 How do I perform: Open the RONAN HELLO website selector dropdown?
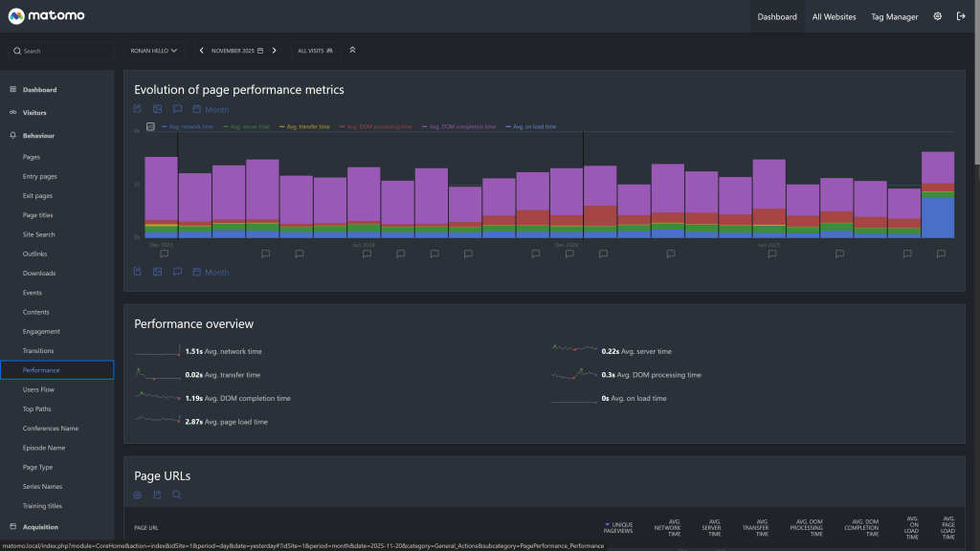[155, 50]
